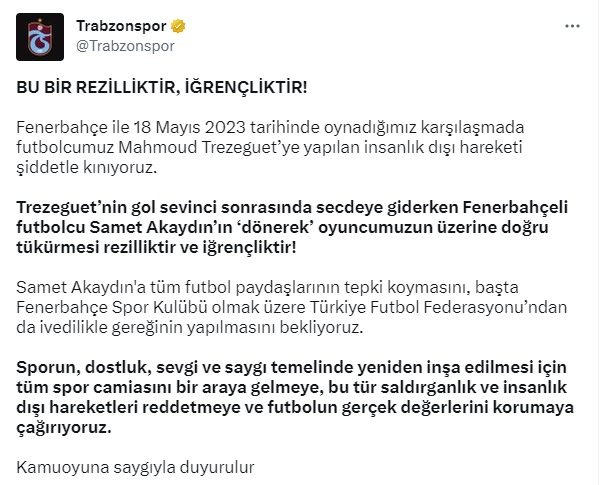Click 'Samet Akaydın'a tüm futbol paydaşlarının' text
Image resolution: width=603 pixels, height=485 pixels.
[178, 287]
